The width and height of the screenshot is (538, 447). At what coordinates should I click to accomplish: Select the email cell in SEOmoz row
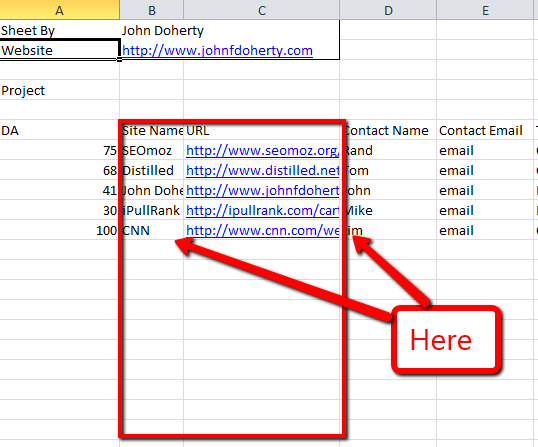pos(485,150)
